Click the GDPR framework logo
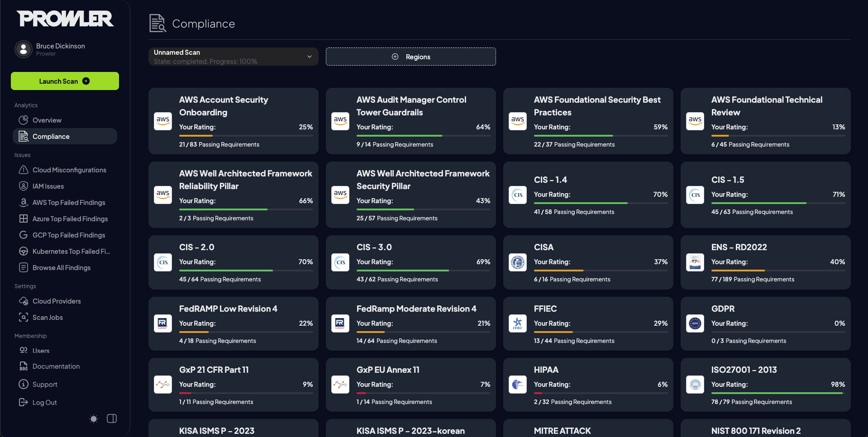This screenshot has width=868, height=437. [695, 323]
